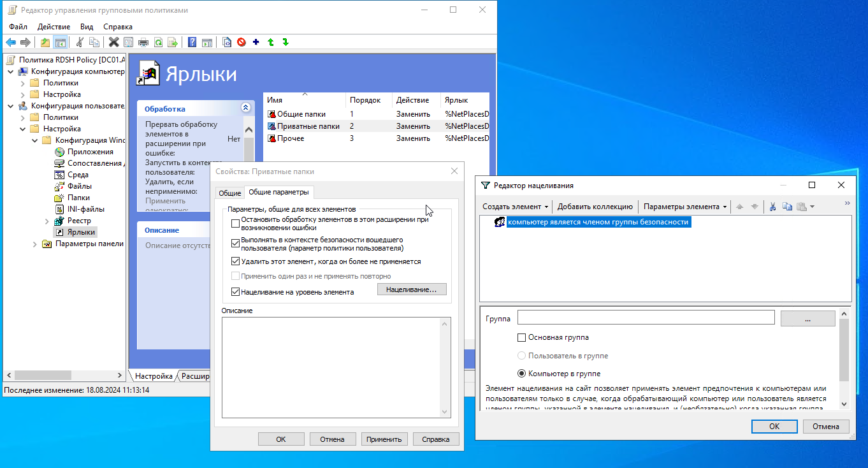Select 'INI-файлы' in the tree
The width and height of the screenshot is (868, 468).
[85, 209]
